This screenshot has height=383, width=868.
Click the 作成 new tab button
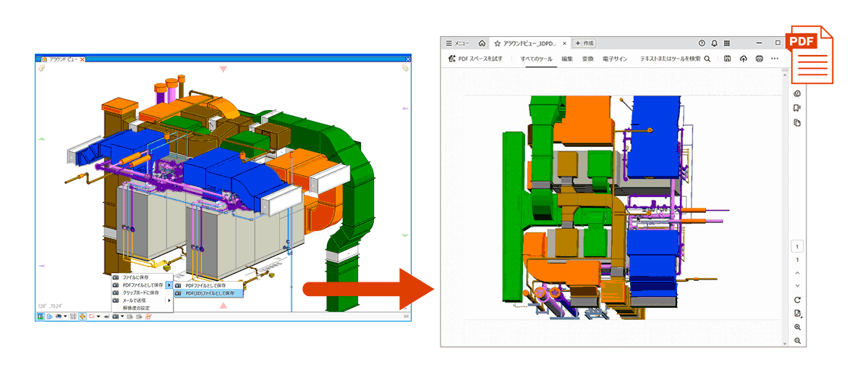click(x=584, y=43)
